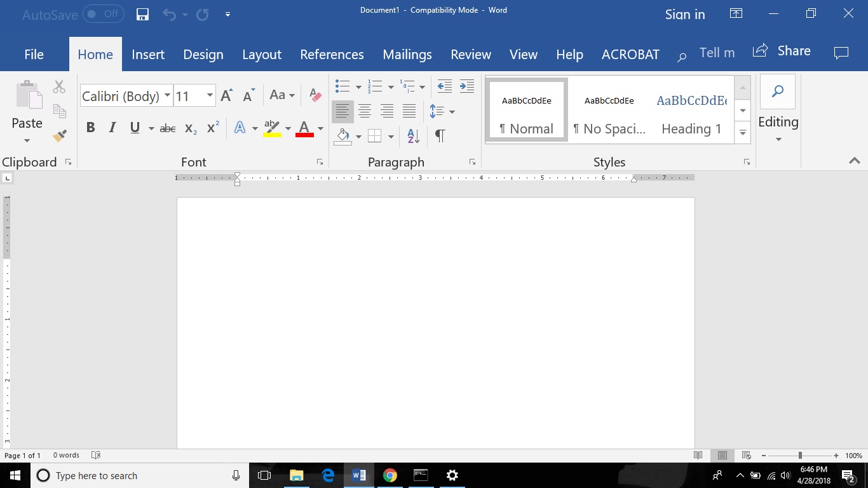Click the Sort tool in Paragraph group

[x=413, y=135]
